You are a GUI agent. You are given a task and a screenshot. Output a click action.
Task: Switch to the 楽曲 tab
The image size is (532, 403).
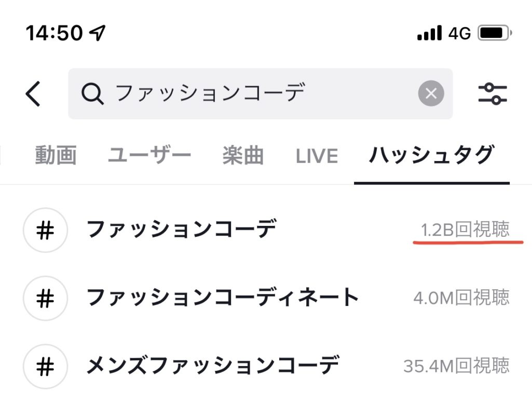tap(243, 155)
